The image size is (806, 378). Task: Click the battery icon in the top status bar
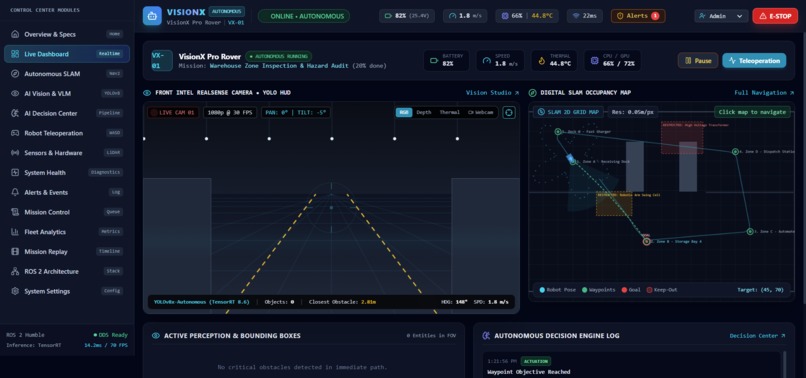pyautogui.click(x=389, y=16)
